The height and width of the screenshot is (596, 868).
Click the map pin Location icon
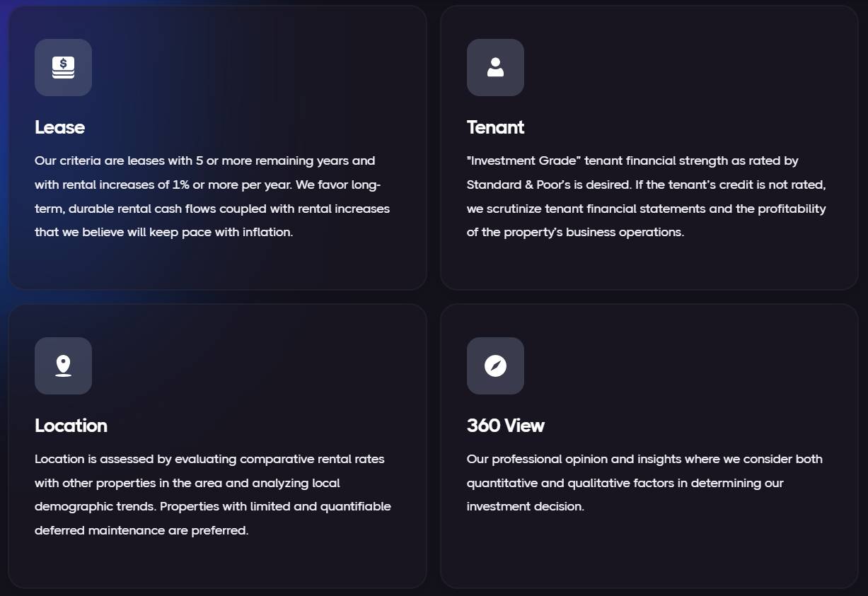[63, 366]
